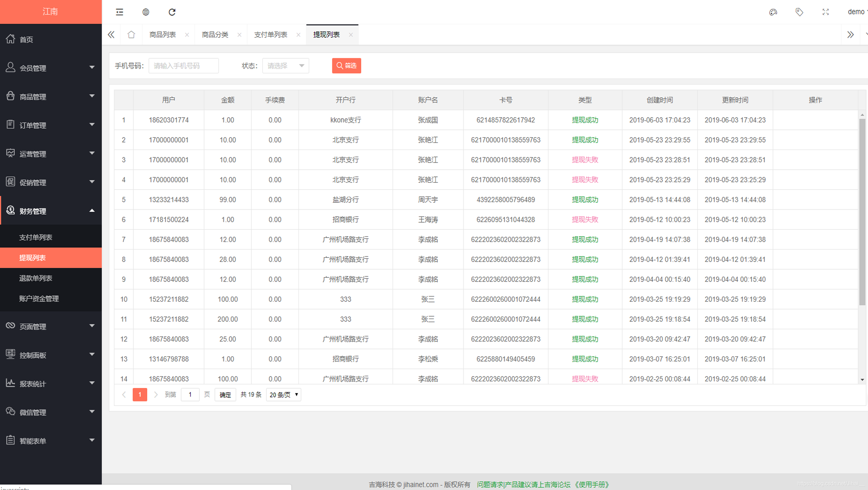Click the 首页 house icon in sidebar
The height and width of the screenshot is (490, 868).
click(x=11, y=39)
